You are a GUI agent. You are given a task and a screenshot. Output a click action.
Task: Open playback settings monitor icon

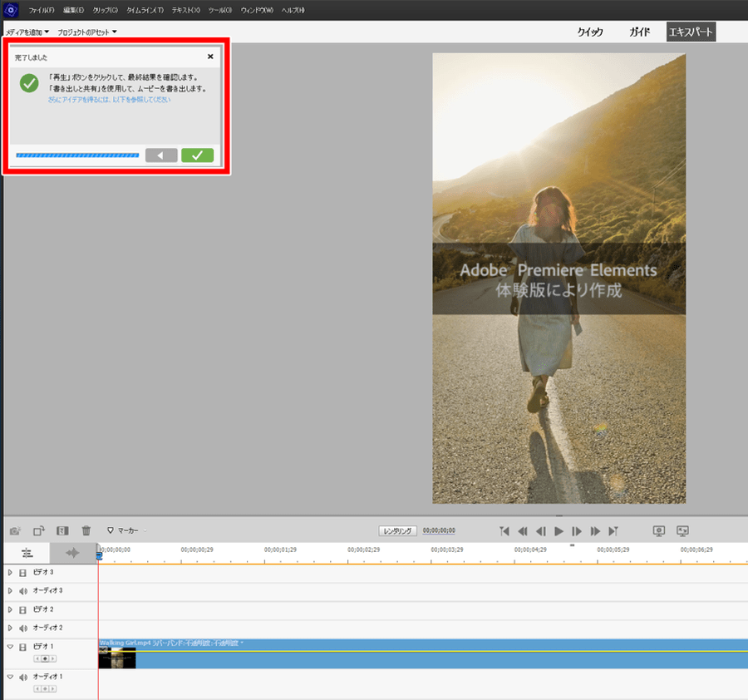(659, 530)
